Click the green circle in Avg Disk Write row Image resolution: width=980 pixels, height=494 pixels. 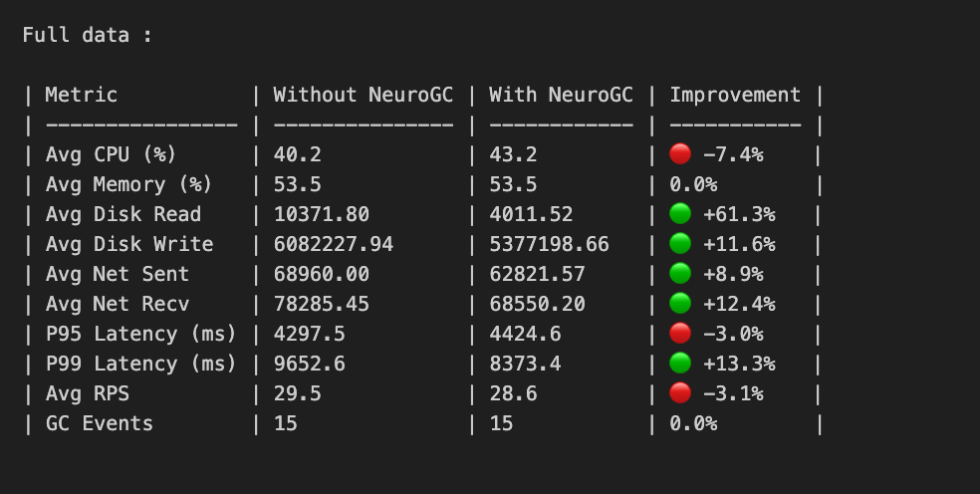pos(680,244)
